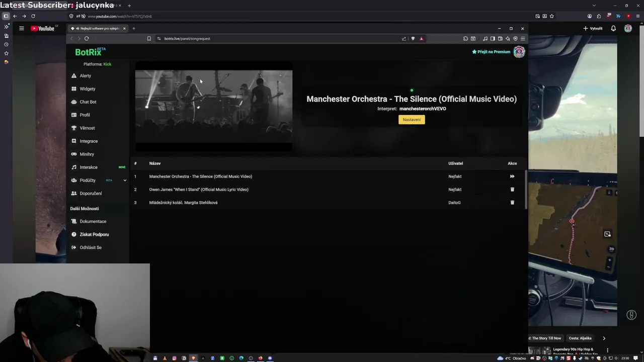Open the Brave hamburger menu
The image size is (644, 362).
point(523,39)
